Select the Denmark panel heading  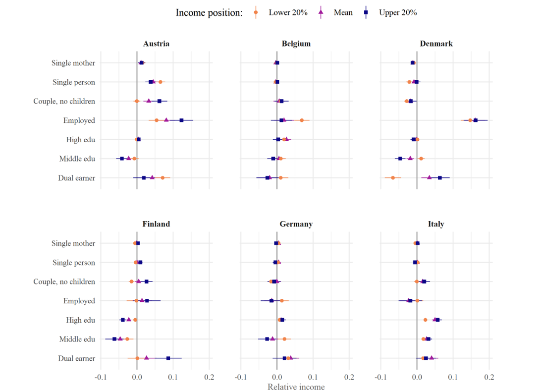(x=436, y=44)
